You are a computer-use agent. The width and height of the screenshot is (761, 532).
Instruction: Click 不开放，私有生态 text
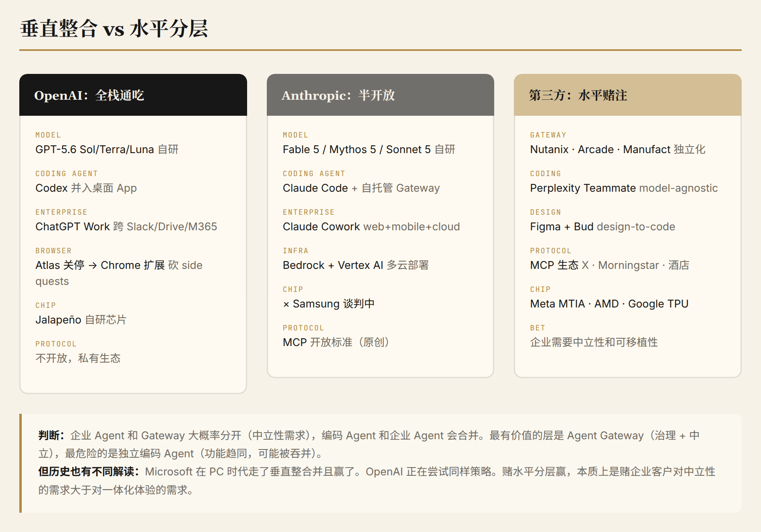pos(78,358)
